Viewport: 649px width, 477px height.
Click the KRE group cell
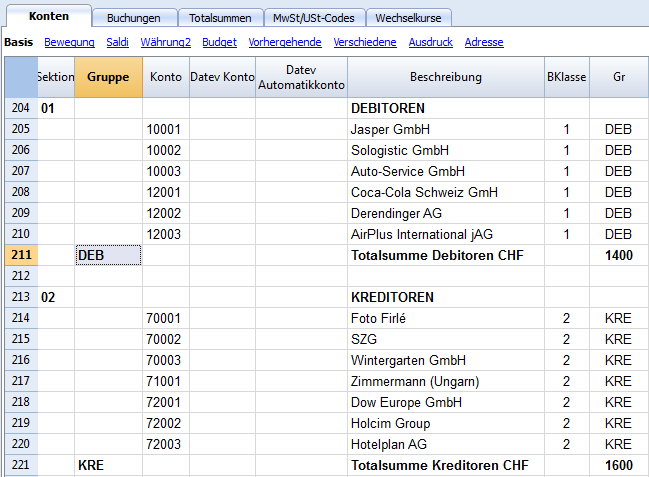point(108,465)
